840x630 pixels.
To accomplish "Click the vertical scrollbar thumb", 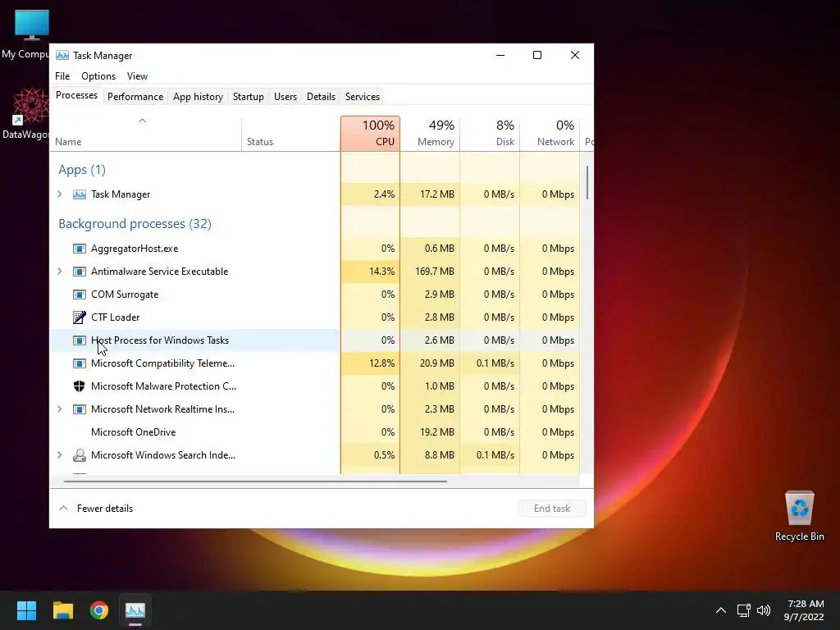I will tap(587, 183).
